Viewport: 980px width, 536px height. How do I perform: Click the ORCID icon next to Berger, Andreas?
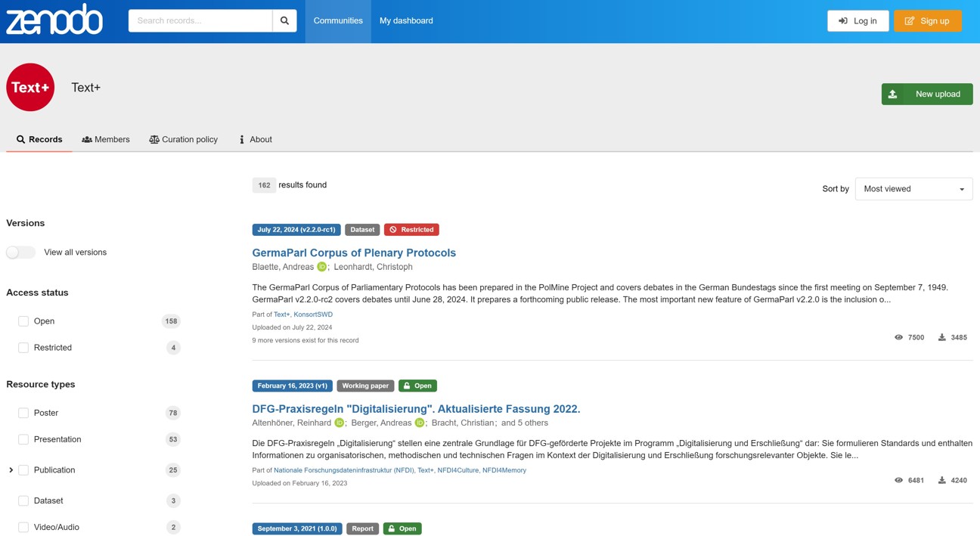tap(419, 423)
